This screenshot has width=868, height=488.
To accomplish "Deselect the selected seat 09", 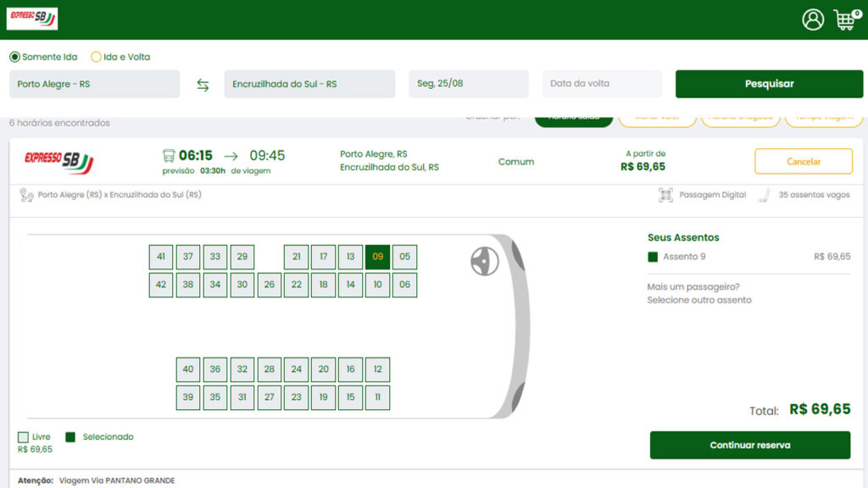I will point(377,257).
